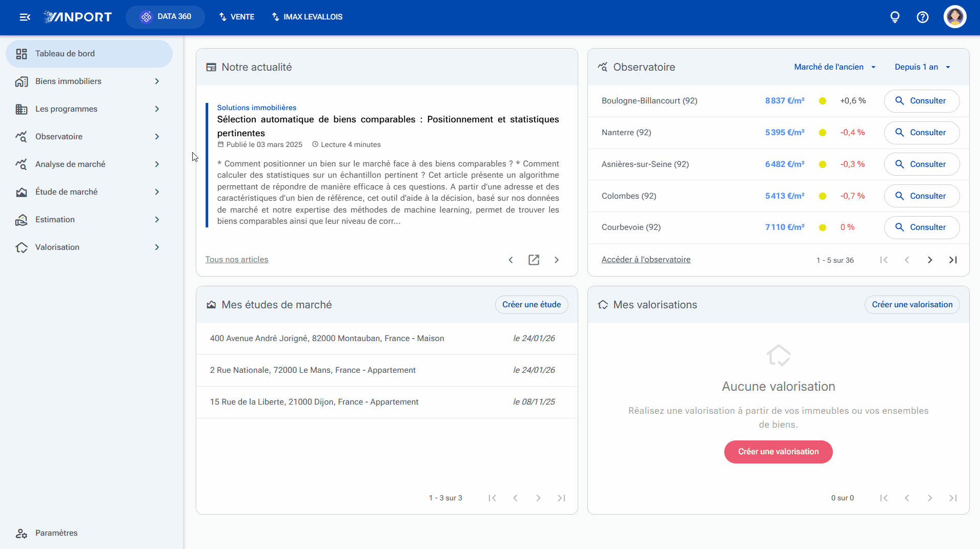Go to next Observatoire page
This screenshot has width=980, height=549.
(x=930, y=260)
